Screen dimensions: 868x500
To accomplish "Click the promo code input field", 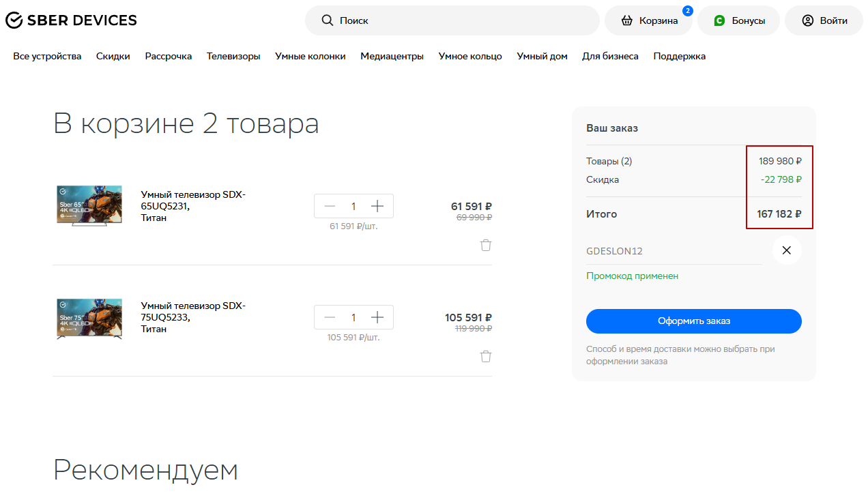I will (x=672, y=251).
